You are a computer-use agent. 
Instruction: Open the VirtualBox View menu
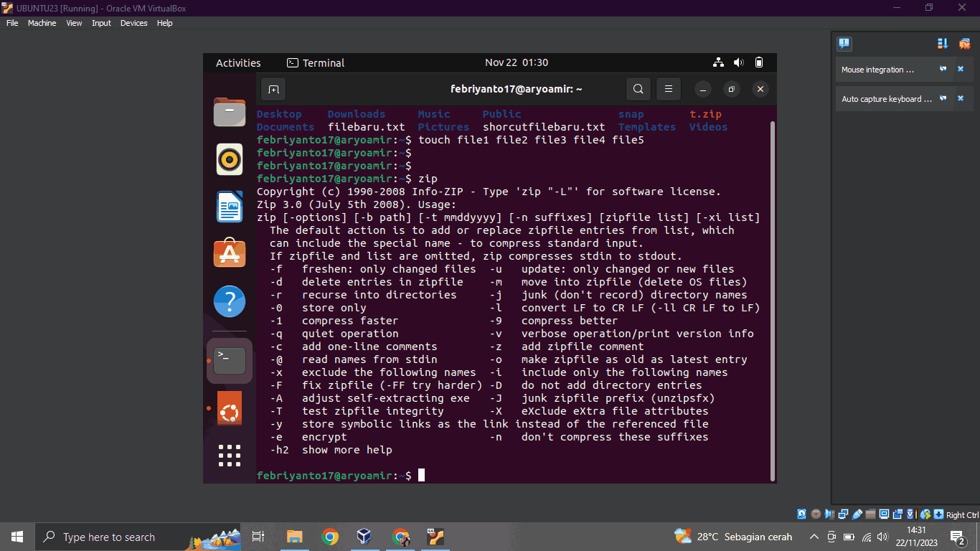(x=74, y=23)
